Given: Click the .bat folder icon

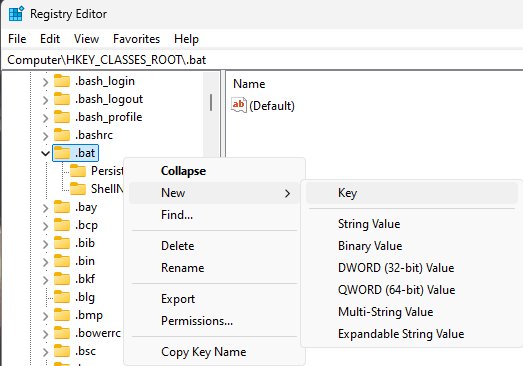Looking at the screenshot, I should pyautogui.click(x=62, y=153).
